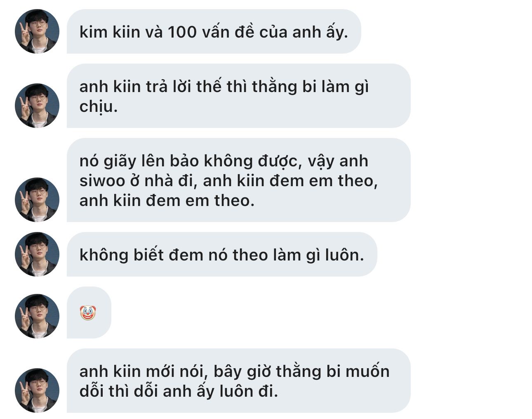Tap avatar beside "anh kiin mới nói" message
This screenshot has height=419, width=532.
click(37, 391)
